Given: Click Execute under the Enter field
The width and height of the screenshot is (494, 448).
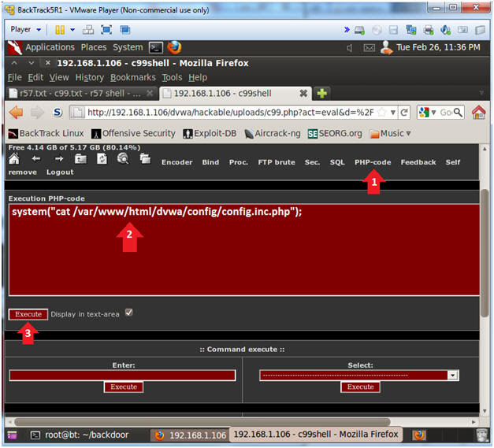Looking at the screenshot, I should 124,387.
